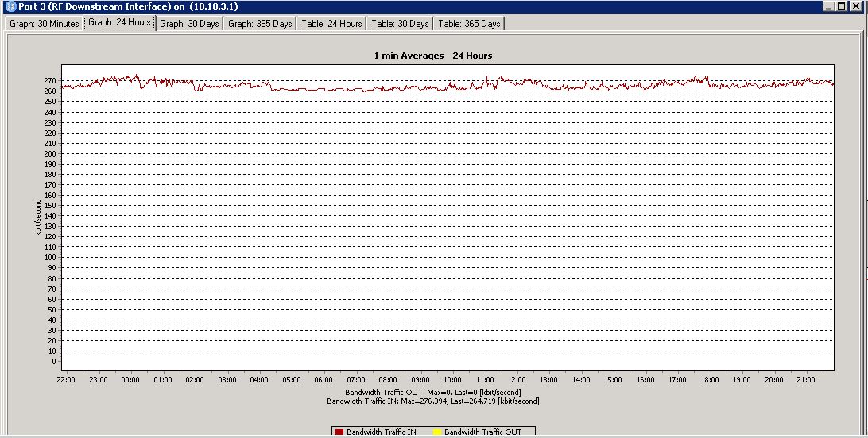Close the Port 3 window
This screenshot has height=438, width=868.
856,6
